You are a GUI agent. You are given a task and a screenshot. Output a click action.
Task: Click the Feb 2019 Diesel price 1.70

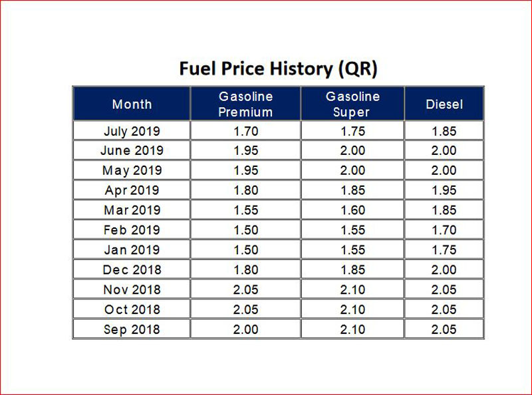(444, 230)
